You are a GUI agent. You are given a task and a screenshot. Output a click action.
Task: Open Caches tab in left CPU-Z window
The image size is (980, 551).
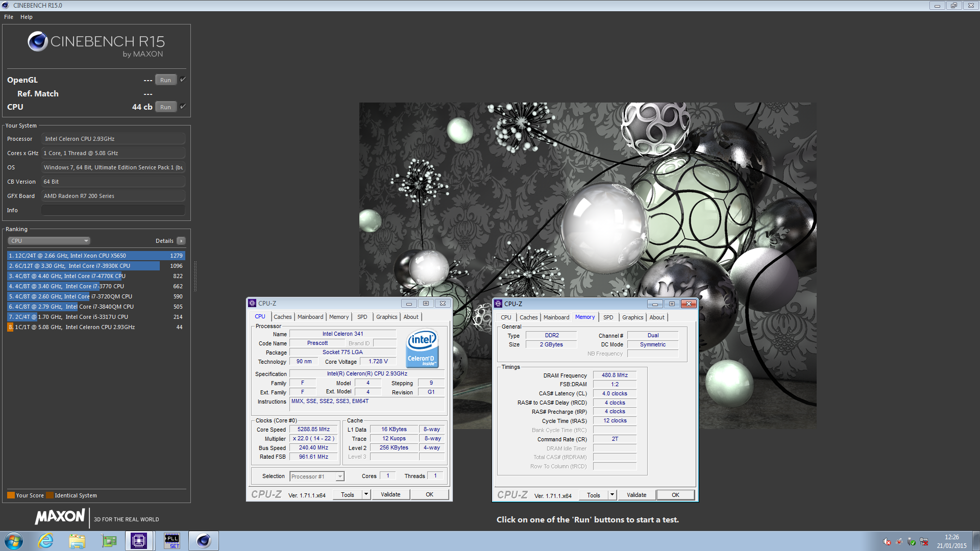[x=282, y=317]
